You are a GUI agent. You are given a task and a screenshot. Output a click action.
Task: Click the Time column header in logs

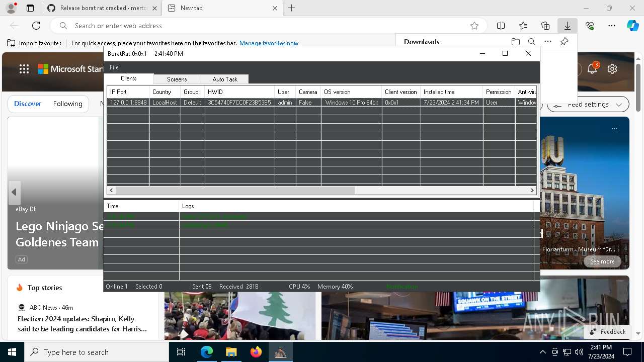pos(141,206)
